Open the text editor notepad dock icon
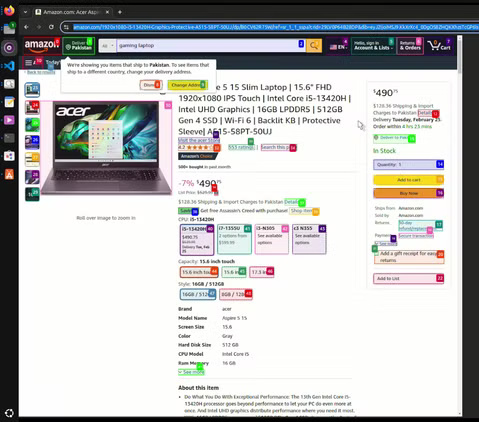 click(9, 102)
